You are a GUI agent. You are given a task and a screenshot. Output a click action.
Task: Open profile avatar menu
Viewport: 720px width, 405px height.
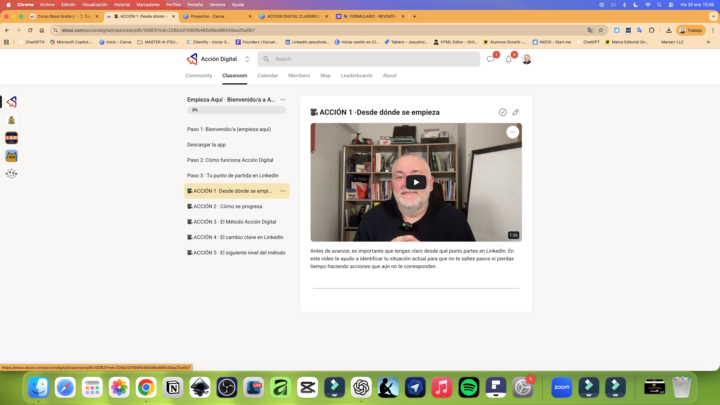point(527,59)
